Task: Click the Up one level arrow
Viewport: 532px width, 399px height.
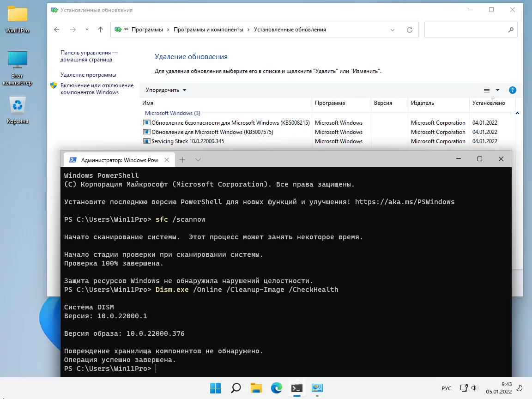Action: pos(100,30)
